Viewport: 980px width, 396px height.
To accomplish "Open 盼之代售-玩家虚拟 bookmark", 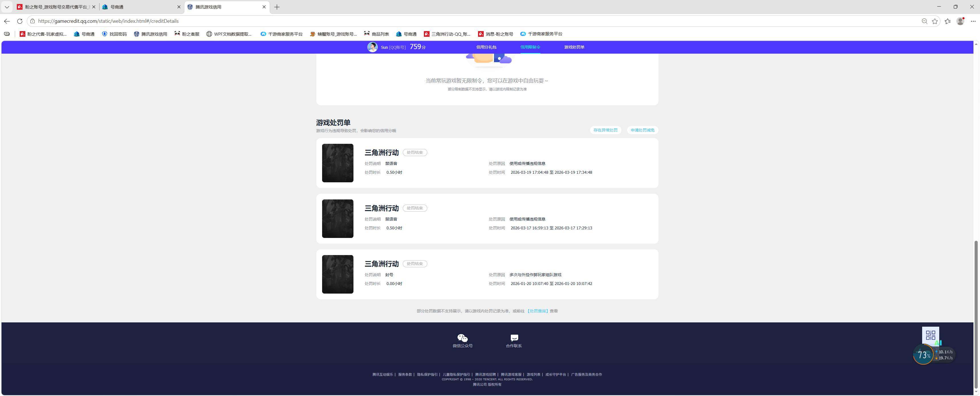I will coord(43,34).
